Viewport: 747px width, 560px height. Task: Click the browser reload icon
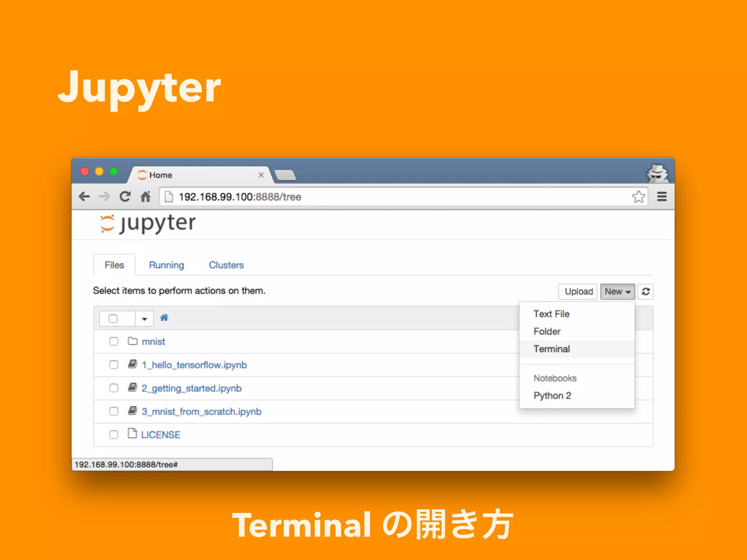pos(125,197)
